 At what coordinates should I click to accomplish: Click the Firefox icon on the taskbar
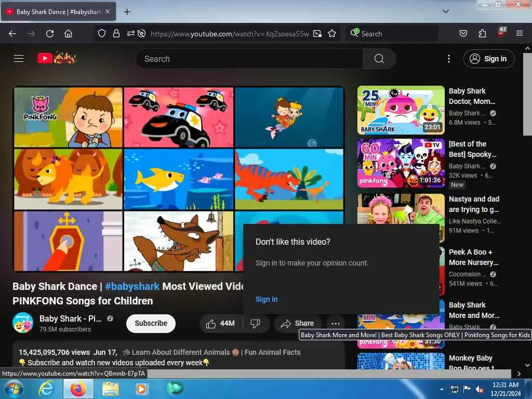click(78, 389)
